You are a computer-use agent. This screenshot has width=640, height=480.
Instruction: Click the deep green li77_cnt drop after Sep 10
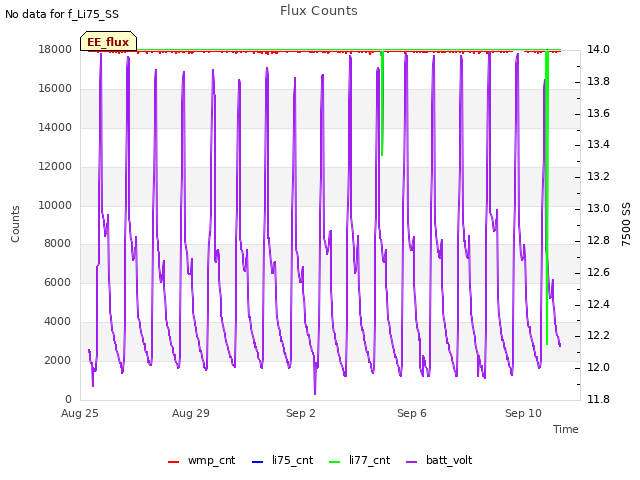[x=547, y=197]
